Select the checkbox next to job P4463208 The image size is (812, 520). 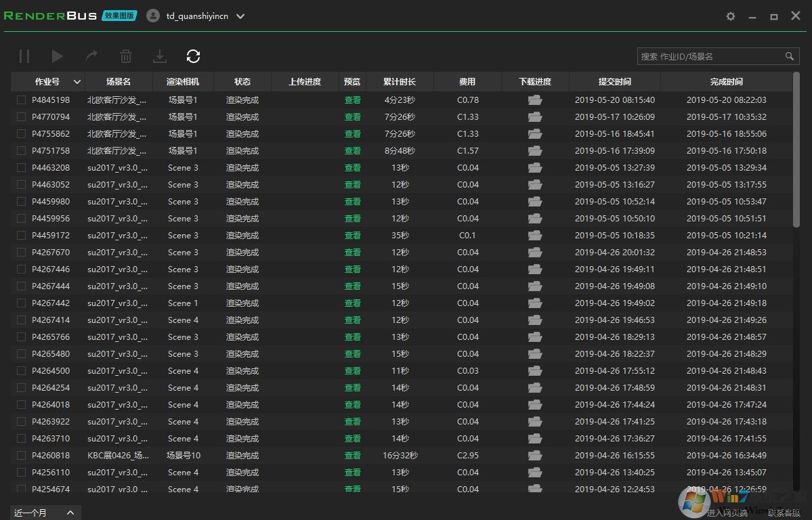coord(21,167)
